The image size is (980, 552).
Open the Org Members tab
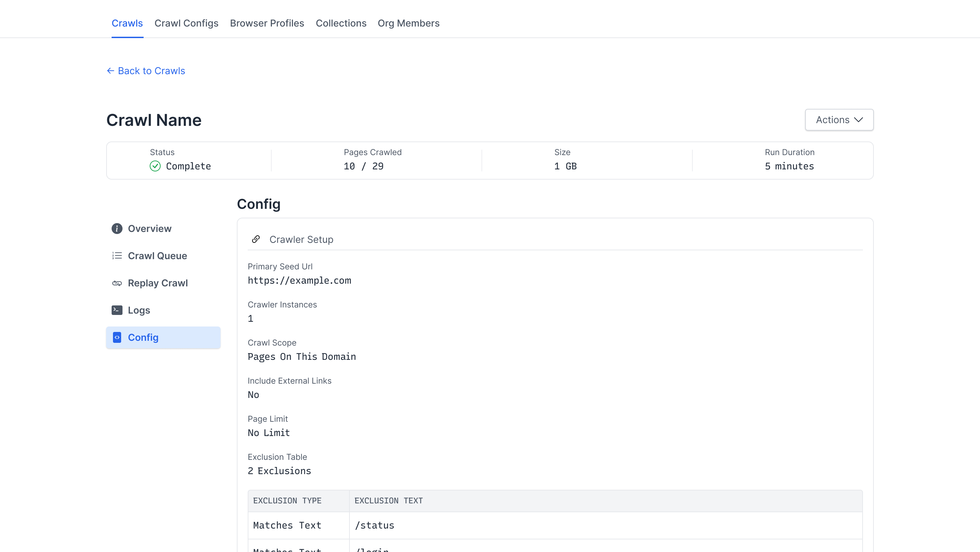tap(409, 23)
